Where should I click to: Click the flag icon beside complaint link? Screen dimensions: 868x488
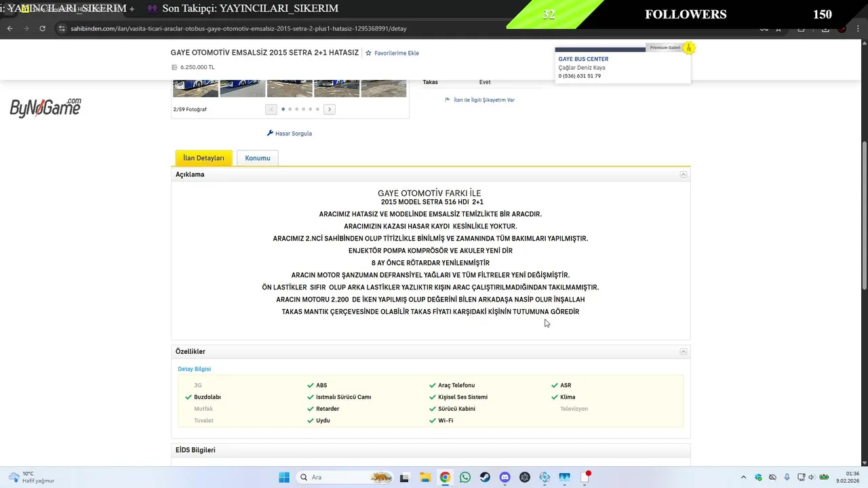pos(448,100)
